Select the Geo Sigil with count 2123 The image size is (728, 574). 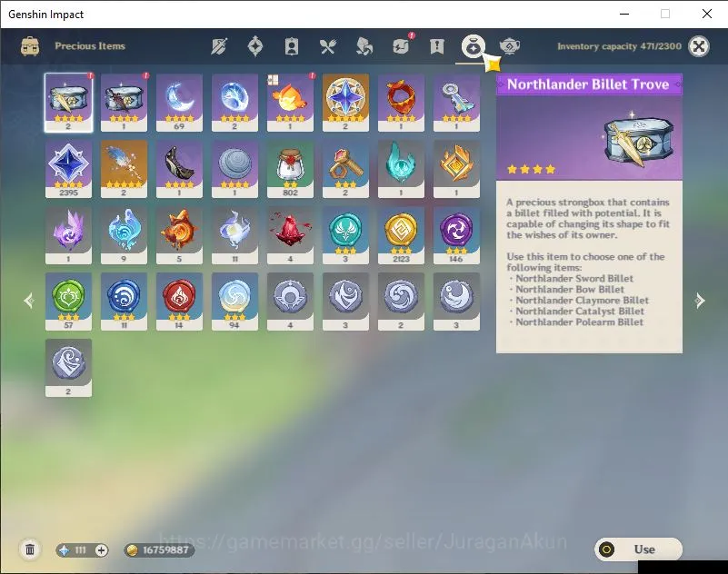click(401, 235)
